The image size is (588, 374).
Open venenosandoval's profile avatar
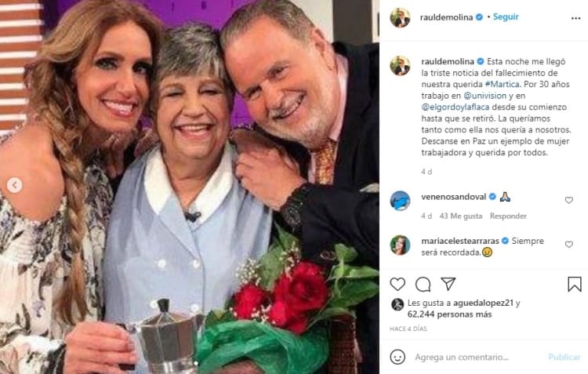pos(400,201)
